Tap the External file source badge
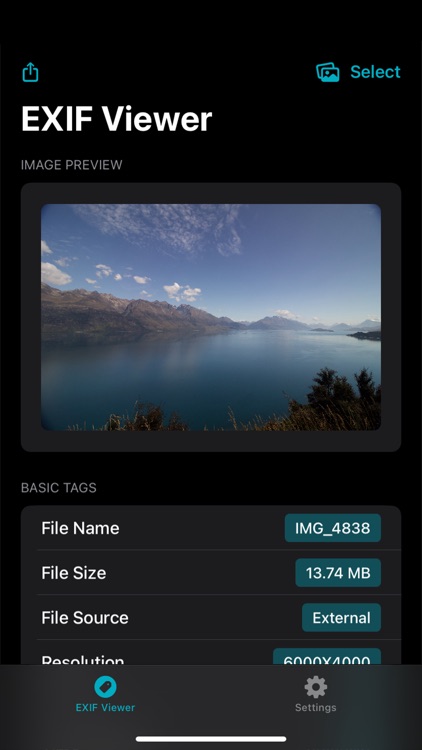Screen dimensions: 422x750 coord(341,618)
